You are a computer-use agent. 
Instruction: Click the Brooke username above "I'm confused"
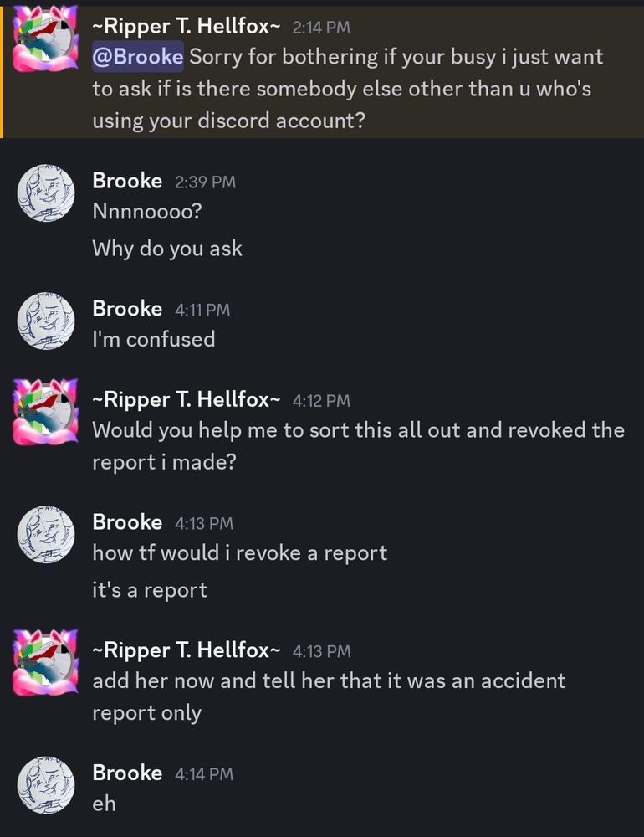click(127, 309)
